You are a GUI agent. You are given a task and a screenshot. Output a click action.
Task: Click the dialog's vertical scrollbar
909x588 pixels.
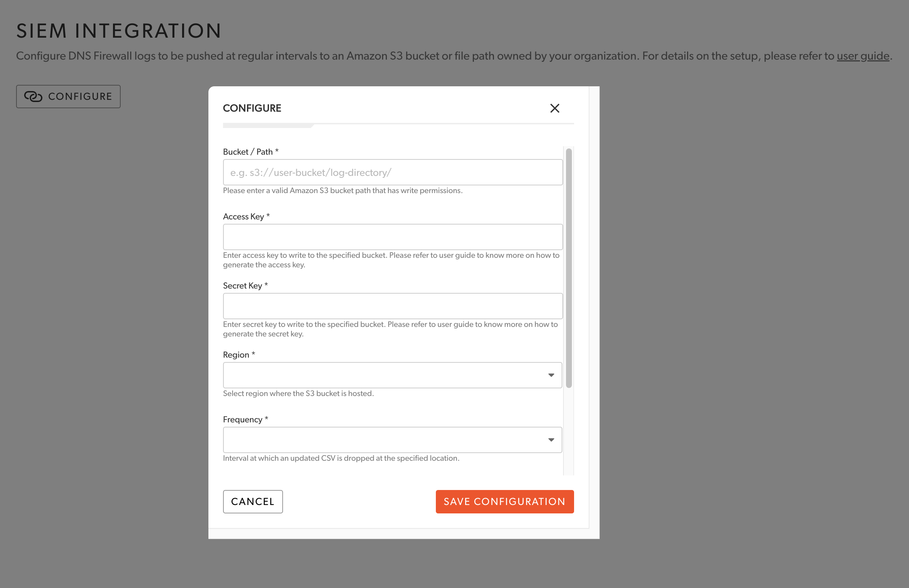point(569,267)
